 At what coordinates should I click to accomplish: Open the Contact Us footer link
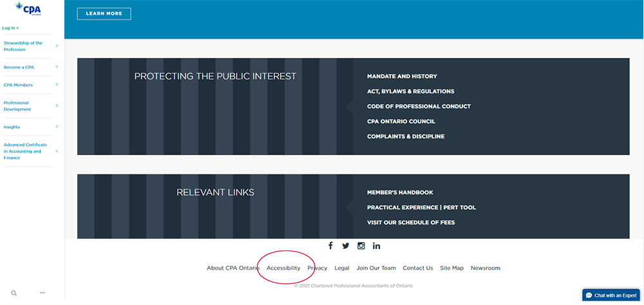tap(418, 268)
